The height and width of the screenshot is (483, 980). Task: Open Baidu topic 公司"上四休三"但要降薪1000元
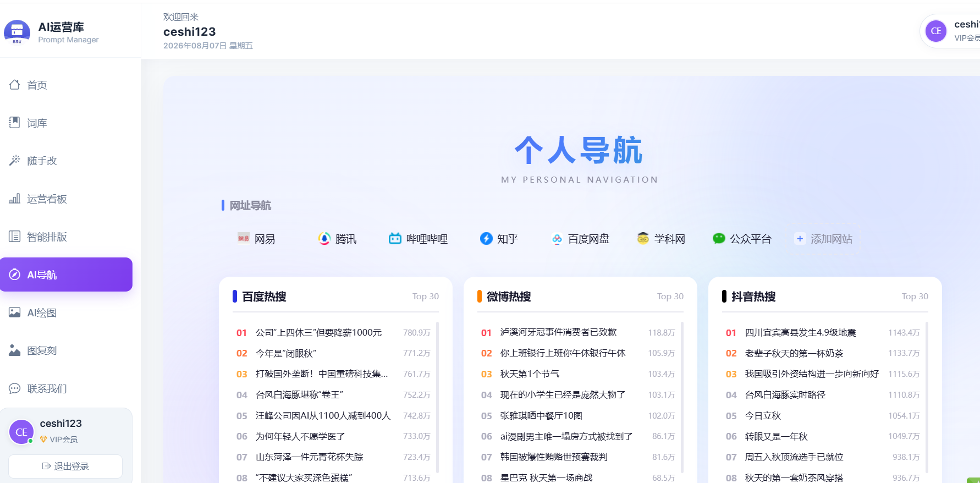point(318,333)
